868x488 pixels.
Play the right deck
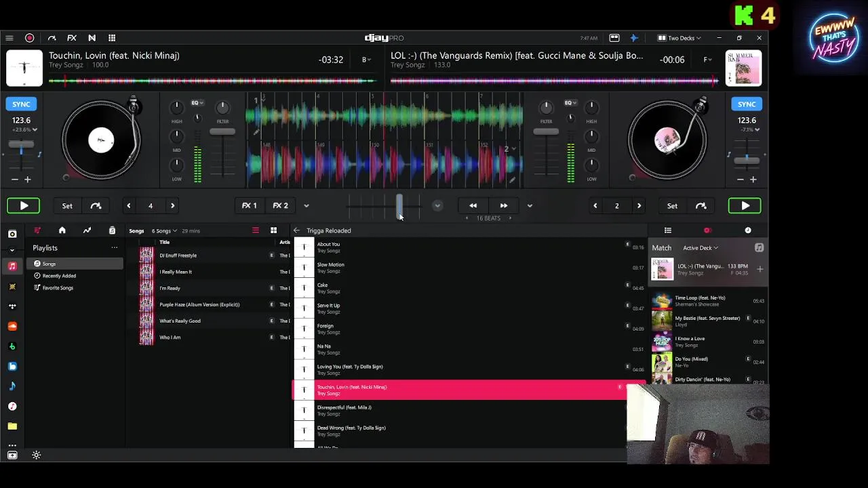pyautogui.click(x=745, y=205)
